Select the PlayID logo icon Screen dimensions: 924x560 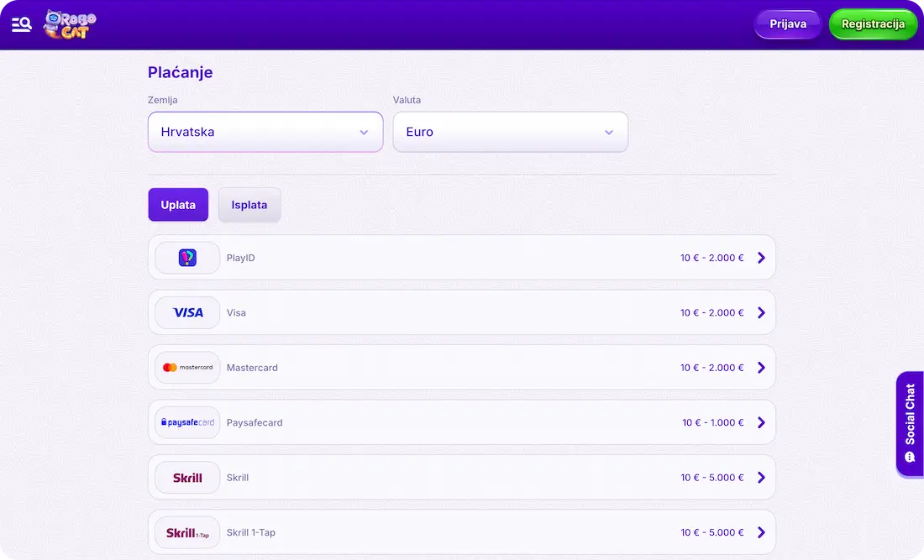click(187, 258)
